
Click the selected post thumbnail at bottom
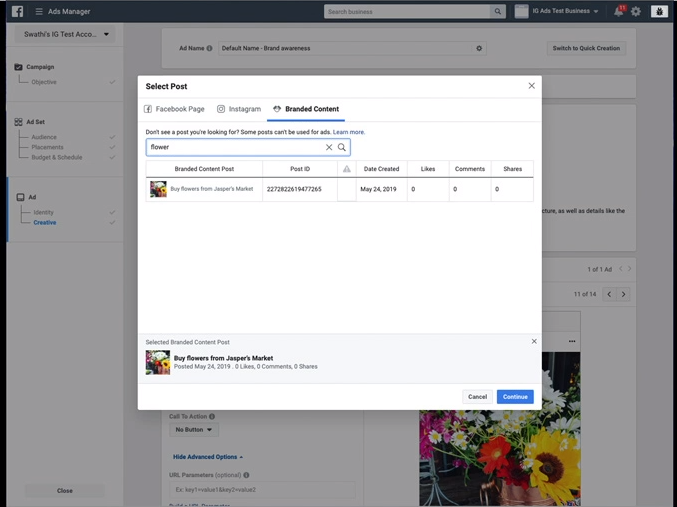pos(158,362)
